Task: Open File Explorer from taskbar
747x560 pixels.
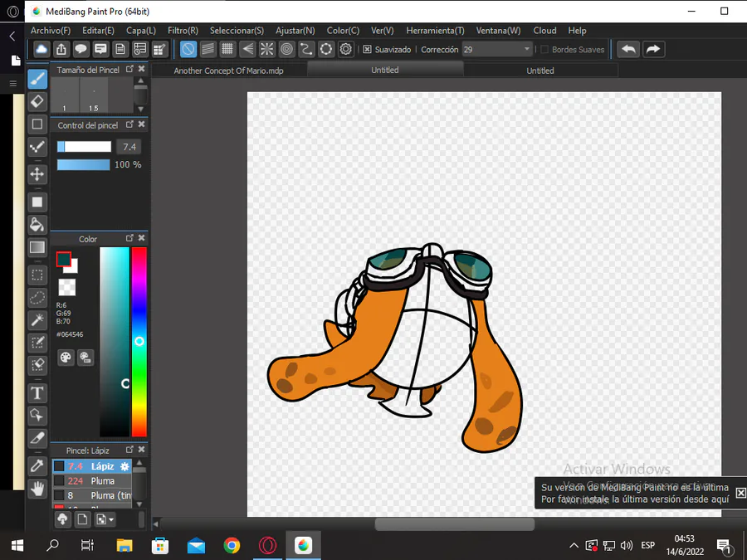Action: pyautogui.click(x=124, y=545)
